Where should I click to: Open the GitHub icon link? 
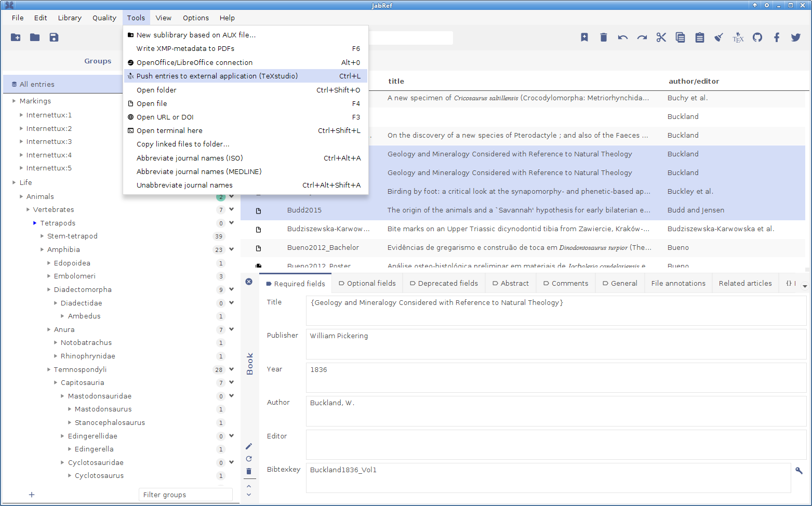click(757, 37)
